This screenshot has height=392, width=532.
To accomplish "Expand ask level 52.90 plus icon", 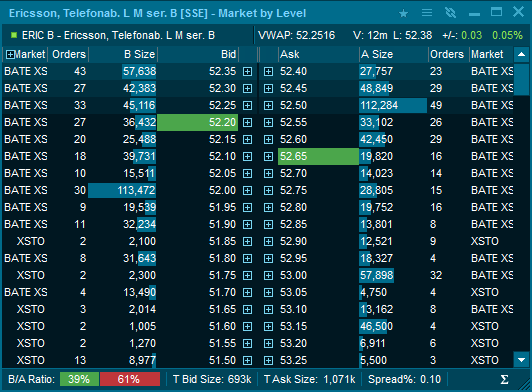I will click(x=268, y=241).
